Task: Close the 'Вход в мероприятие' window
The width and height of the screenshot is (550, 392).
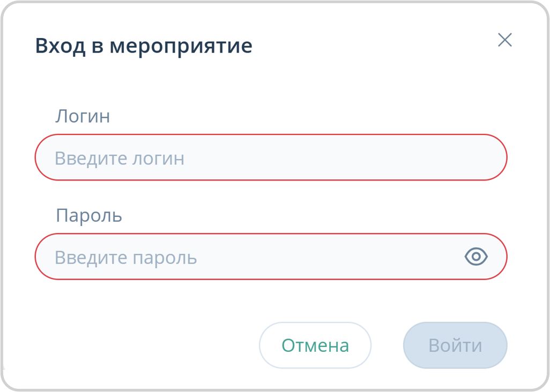Action: click(504, 40)
